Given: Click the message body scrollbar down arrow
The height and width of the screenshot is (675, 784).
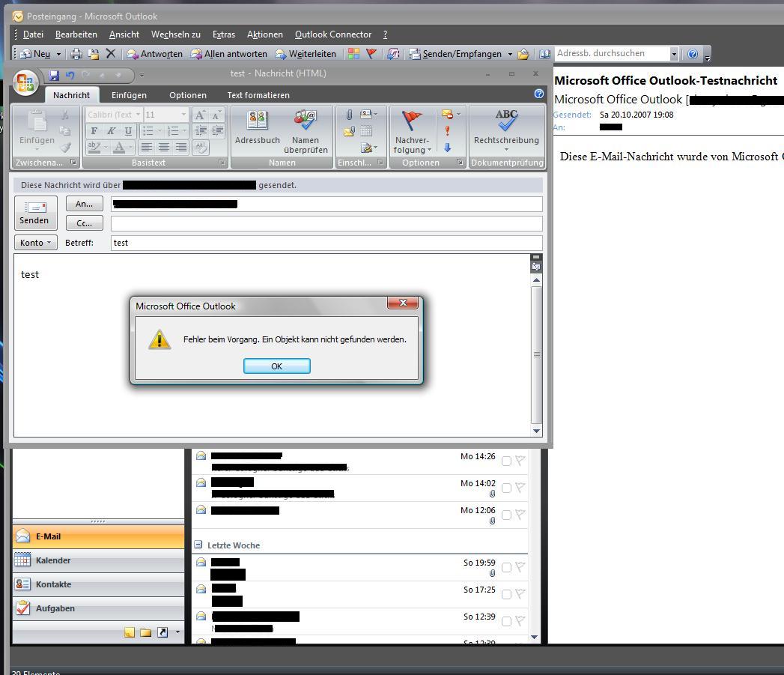Looking at the screenshot, I should pyautogui.click(x=536, y=431).
